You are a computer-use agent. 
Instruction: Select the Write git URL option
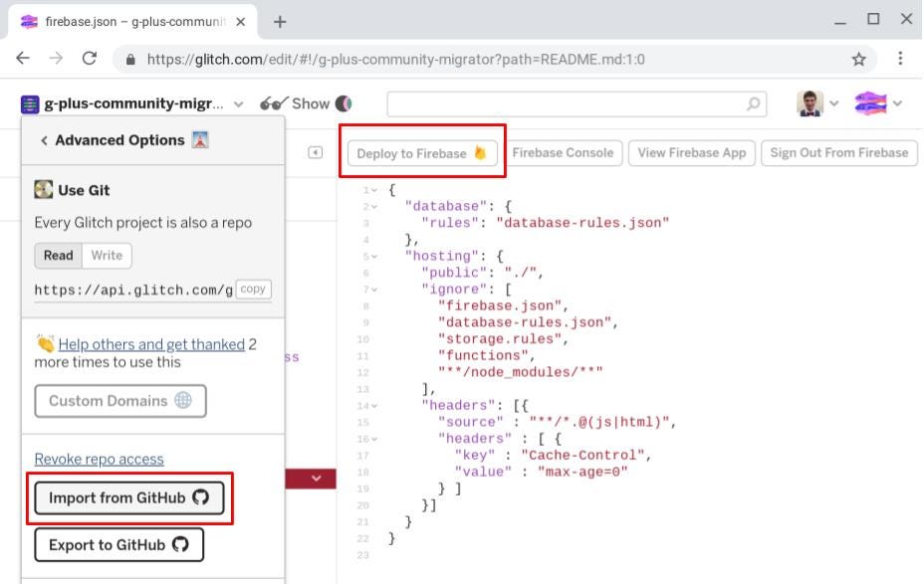(x=107, y=256)
